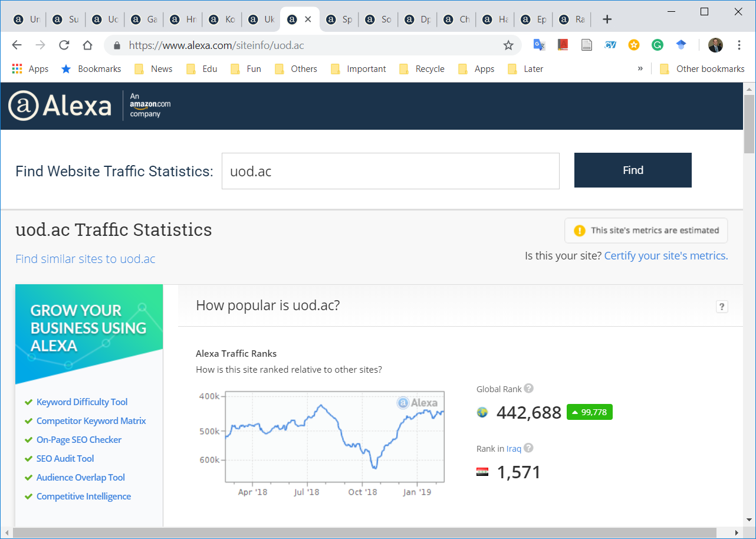Click the question mark in the popularity header
Viewport: 756px width, 539px height.
click(721, 307)
